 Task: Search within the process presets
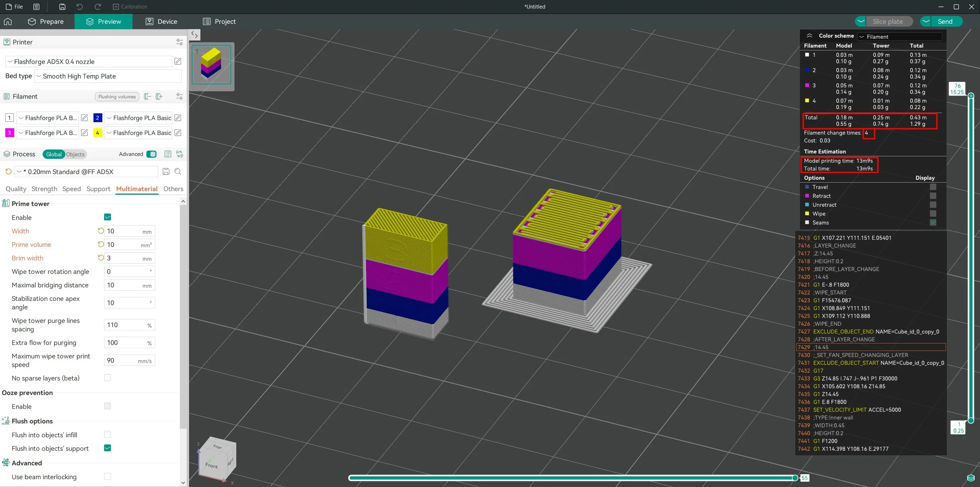pyautogui.click(x=177, y=172)
